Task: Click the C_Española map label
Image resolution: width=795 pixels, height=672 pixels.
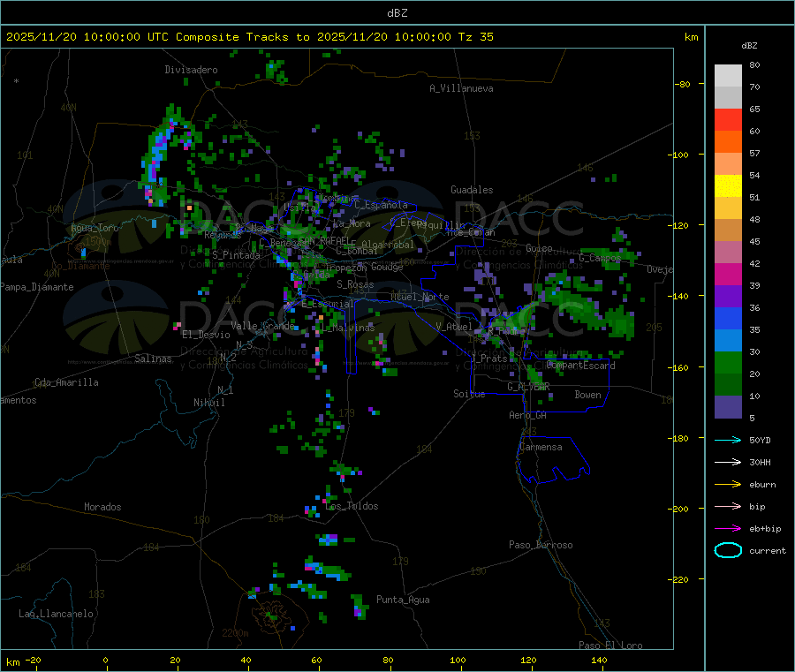Action: click(x=381, y=205)
